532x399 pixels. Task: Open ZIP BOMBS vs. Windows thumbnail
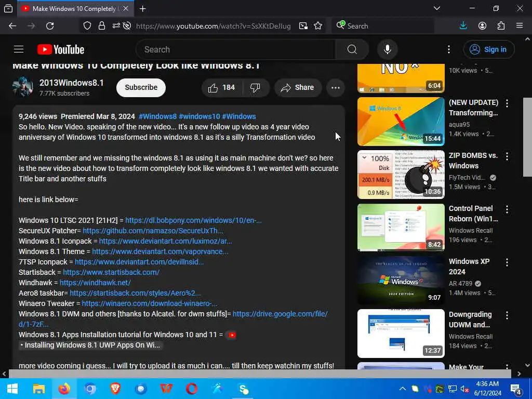pyautogui.click(x=401, y=175)
